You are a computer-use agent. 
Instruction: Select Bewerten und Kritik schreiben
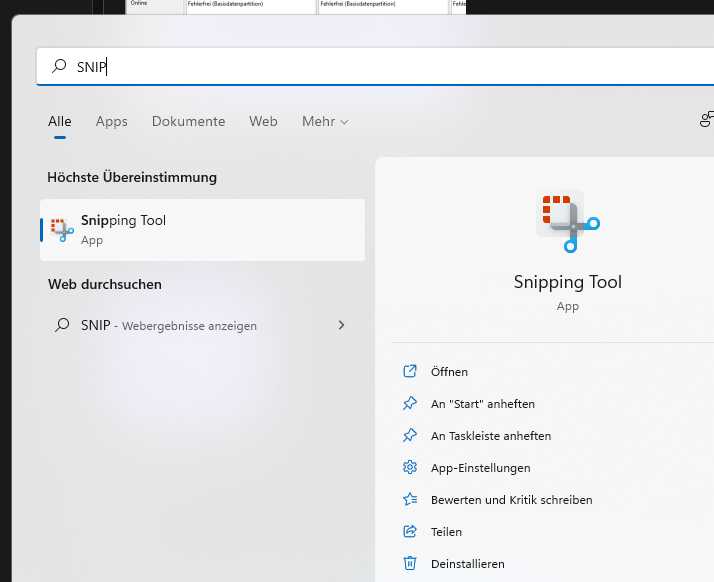pos(512,500)
